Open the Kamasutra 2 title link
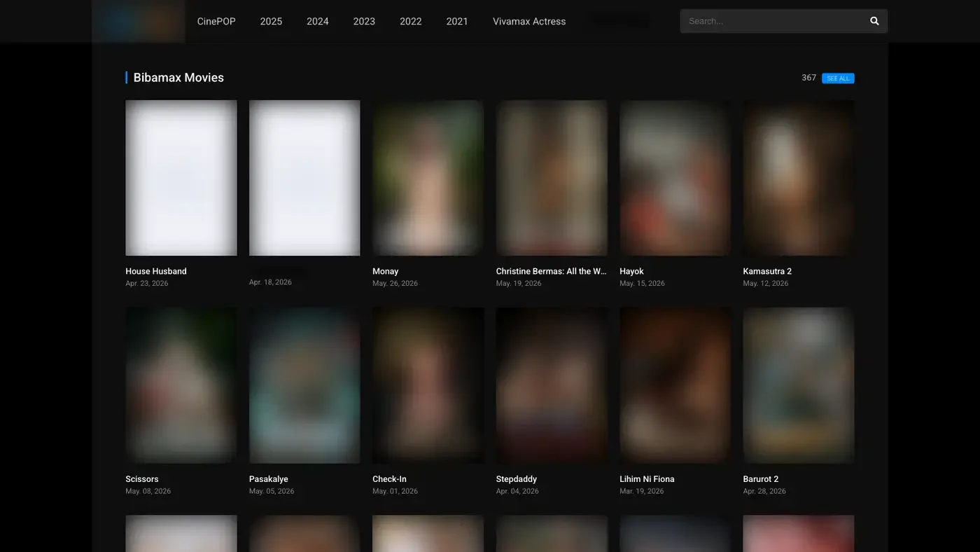 pyautogui.click(x=767, y=271)
